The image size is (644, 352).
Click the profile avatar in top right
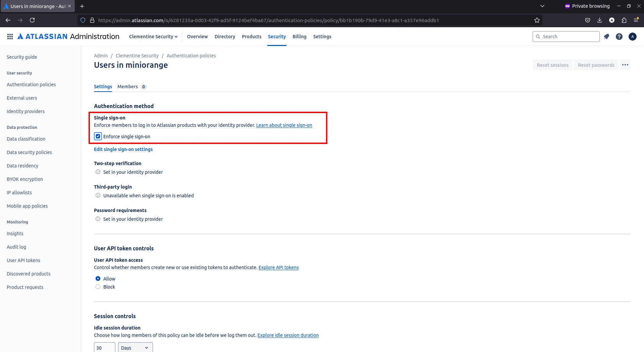633,36
